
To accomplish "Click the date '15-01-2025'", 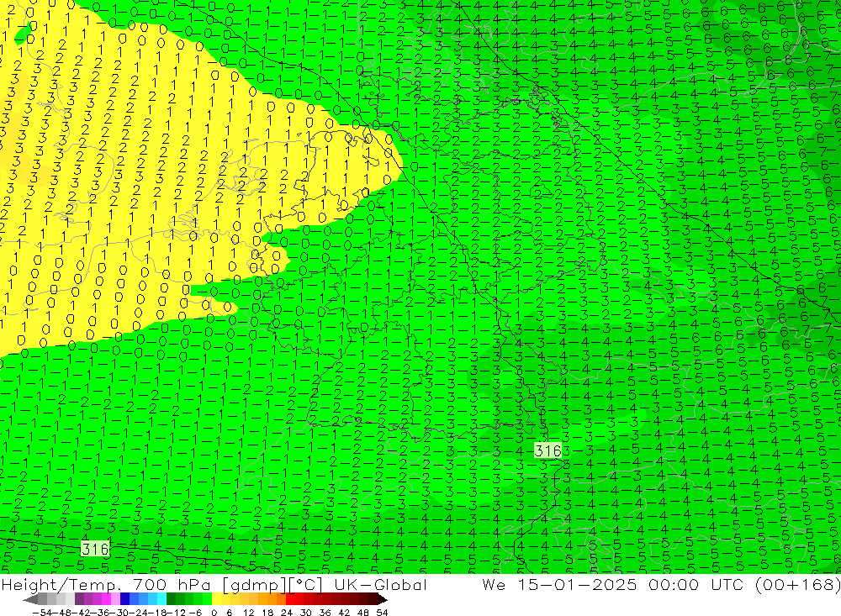I will [577, 585].
